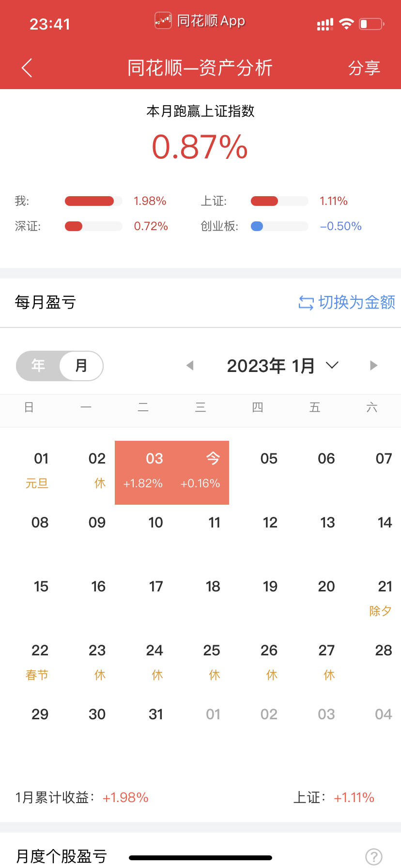This screenshot has width=401, height=868.
Task: Open the 同花顺 App icon in status bar
Action: [x=163, y=20]
